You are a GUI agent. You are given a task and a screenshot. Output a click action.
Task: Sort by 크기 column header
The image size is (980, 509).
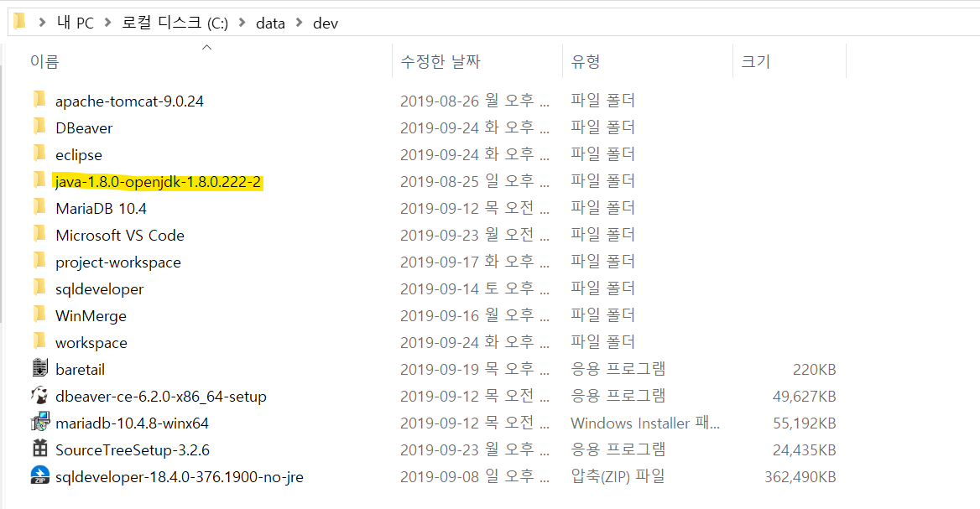pyautogui.click(x=756, y=61)
